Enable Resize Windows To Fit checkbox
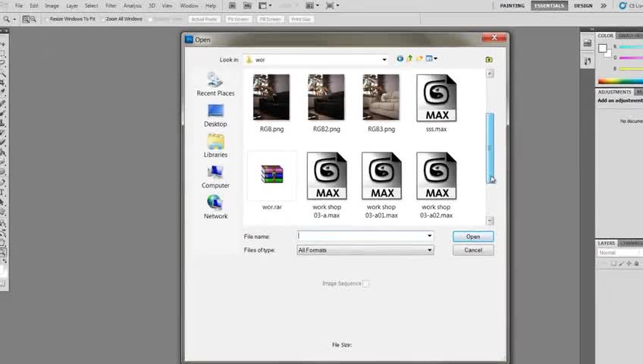 coord(47,19)
